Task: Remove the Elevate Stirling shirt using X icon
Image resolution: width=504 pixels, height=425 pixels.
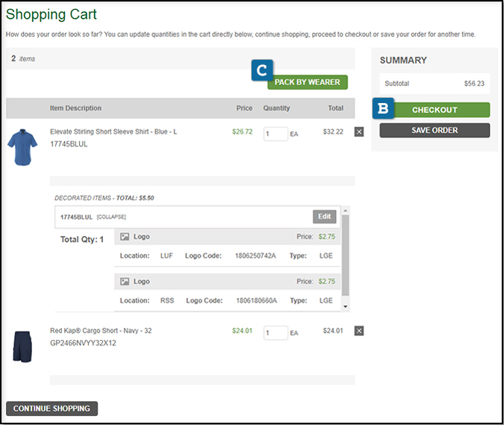Action: pyautogui.click(x=359, y=131)
